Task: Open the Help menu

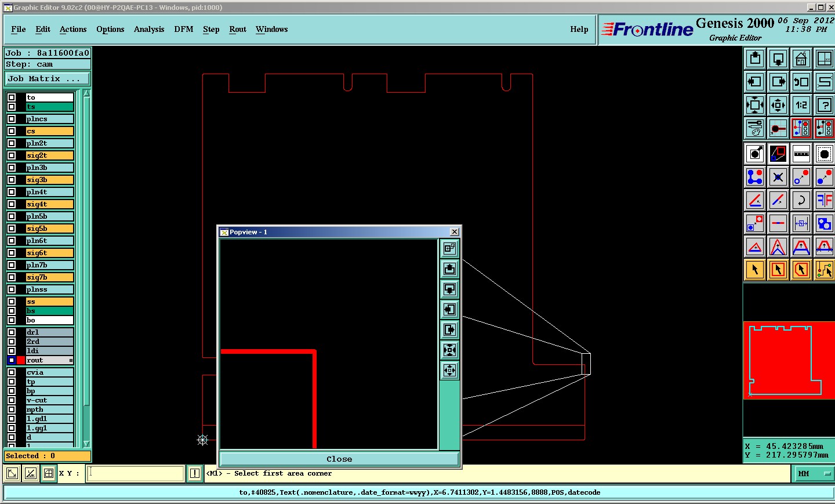Action: 579,30
